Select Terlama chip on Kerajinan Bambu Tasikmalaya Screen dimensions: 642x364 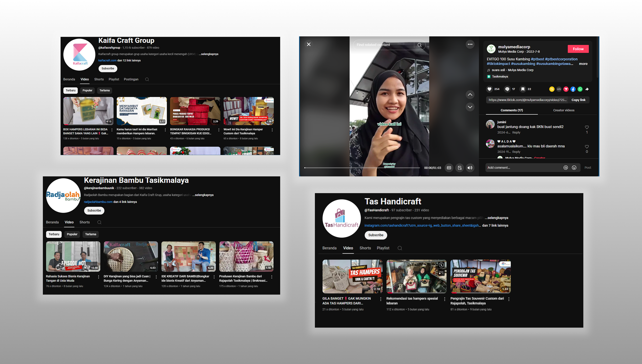pos(90,234)
